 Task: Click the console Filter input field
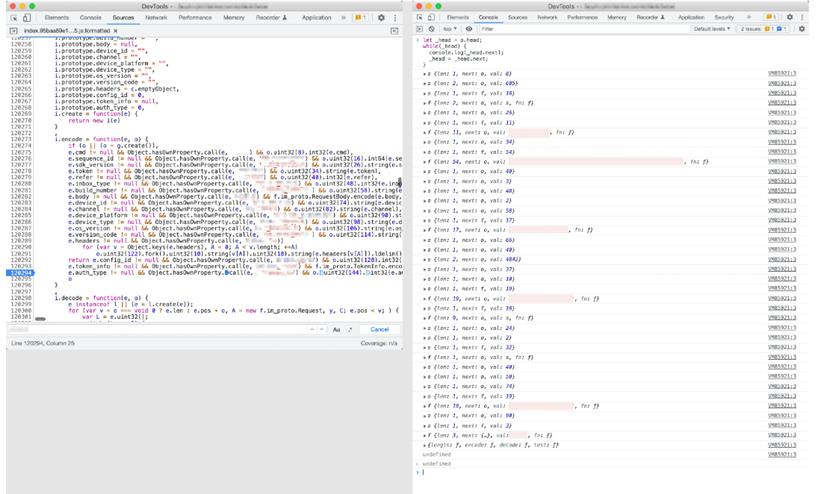coord(583,29)
